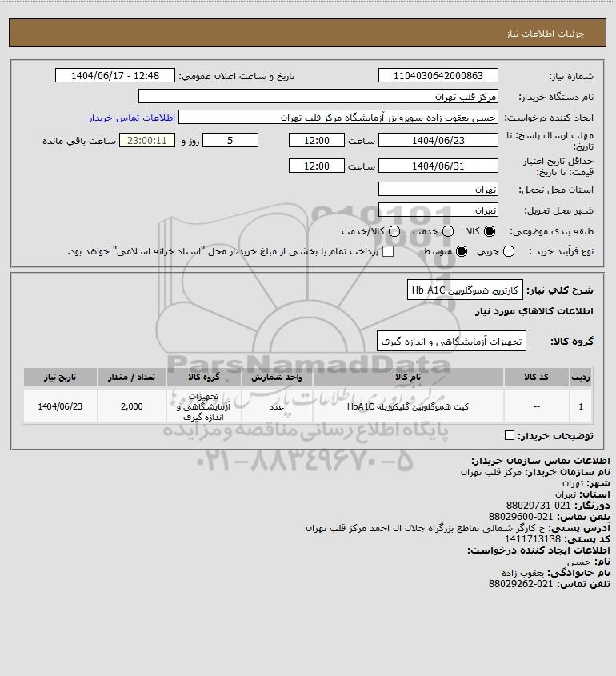616x676 pixels.
Task: Click the delivery province field تهران
Action: pos(438,190)
